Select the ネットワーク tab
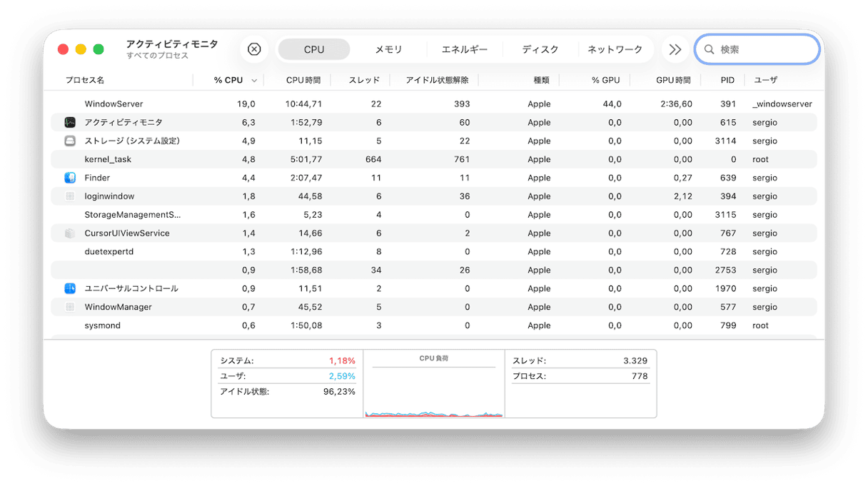Viewport: 868px width, 486px height. 615,49
